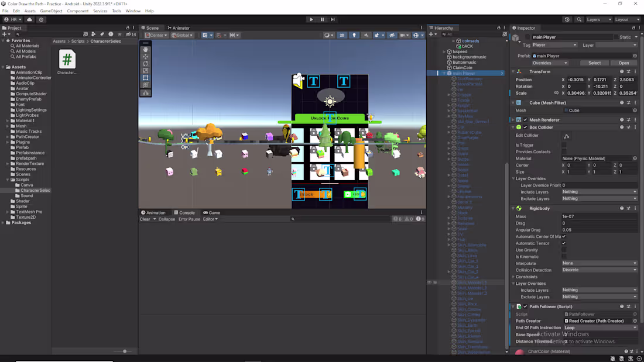Viewport: 644px width, 362px height.
Task: Toggle Collapse in the console
Action: pyautogui.click(x=167, y=219)
